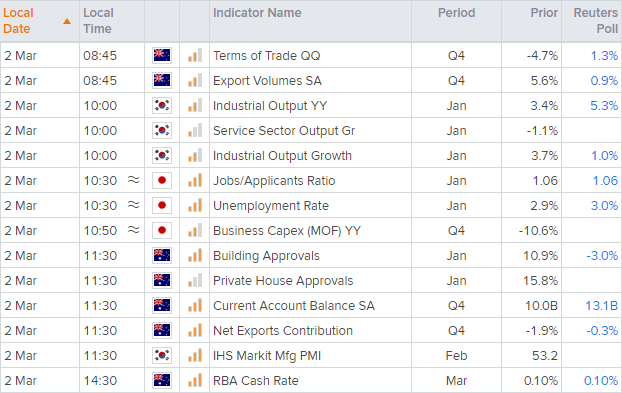The width and height of the screenshot is (622, 393).
Task: Click South Korea flag in IHS Markit PMI row
Action: (162, 355)
